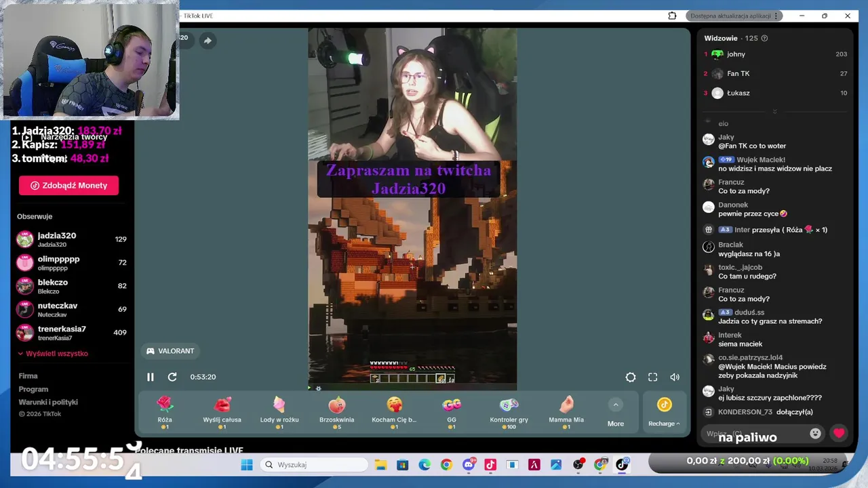868x488 pixels.
Task: Send the Lody w rożku gift
Action: pyautogui.click(x=279, y=412)
